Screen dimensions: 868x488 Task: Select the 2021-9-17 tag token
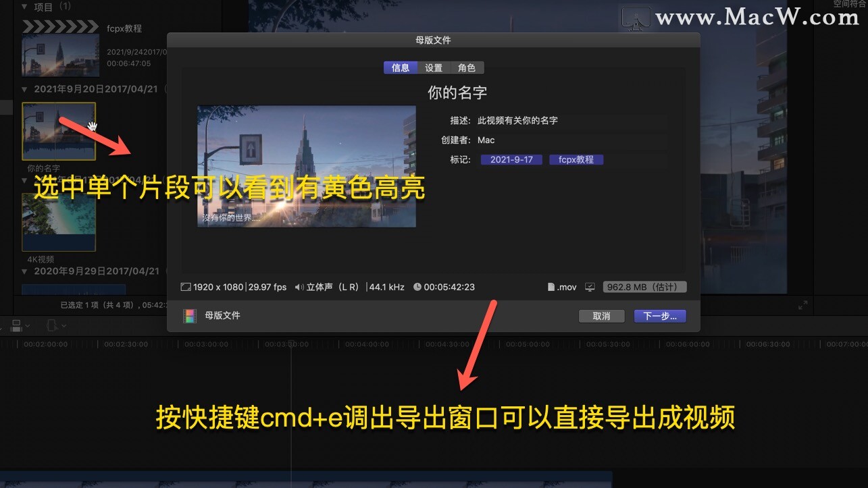511,160
